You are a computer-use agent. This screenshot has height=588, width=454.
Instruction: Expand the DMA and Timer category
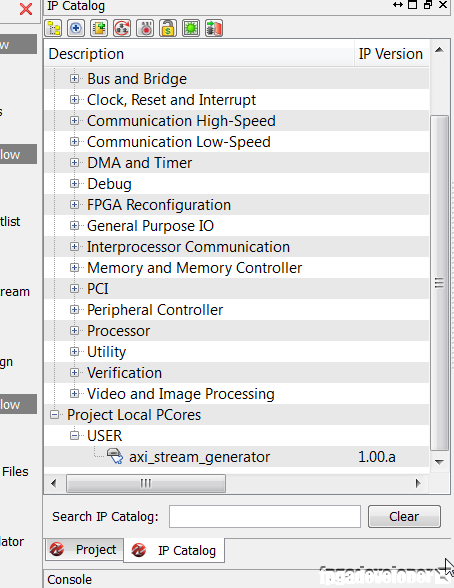tap(74, 163)
